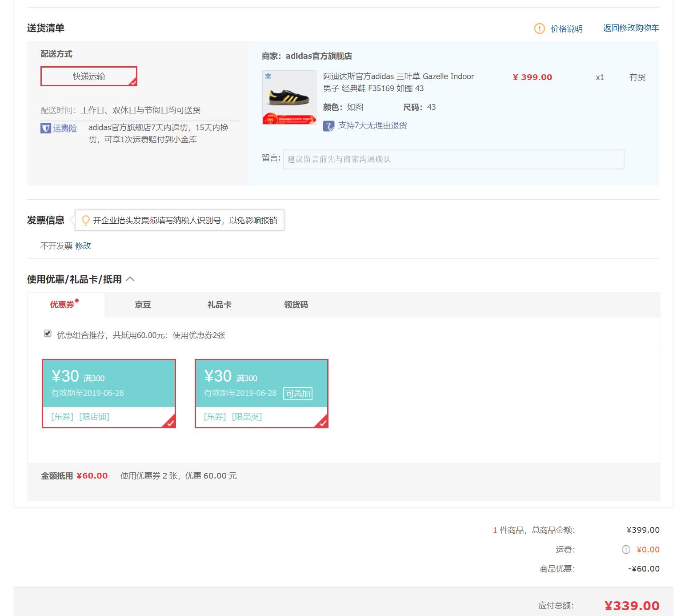689x616 pixels.
Task: Click the 7-day return badge icon
Action: coord(328,126)
